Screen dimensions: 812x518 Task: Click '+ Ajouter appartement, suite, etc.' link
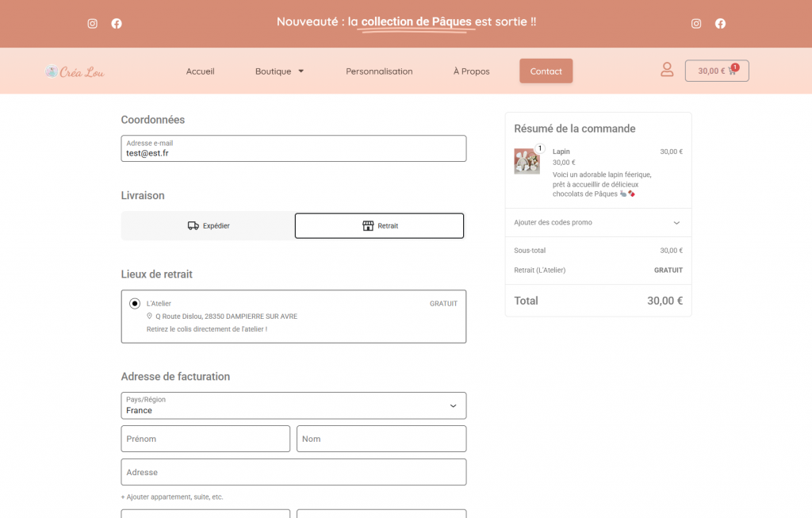pyautogui.click(x=172, y=497)
